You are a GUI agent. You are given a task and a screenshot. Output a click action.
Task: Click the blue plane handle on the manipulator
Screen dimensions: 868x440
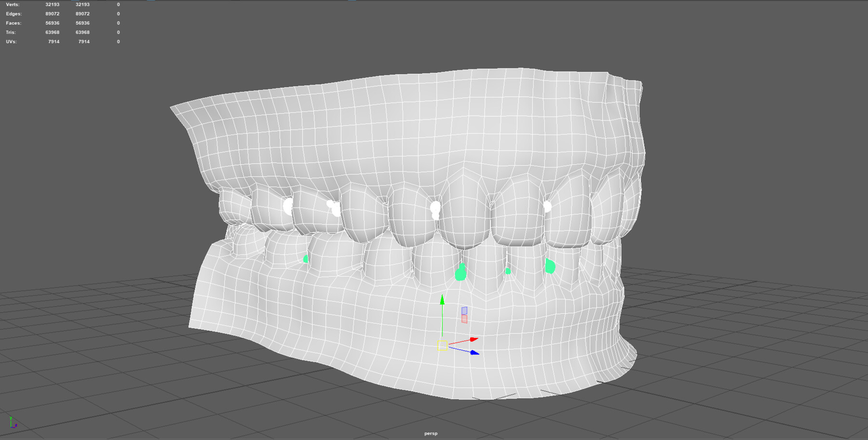click(x=464, y=311)
